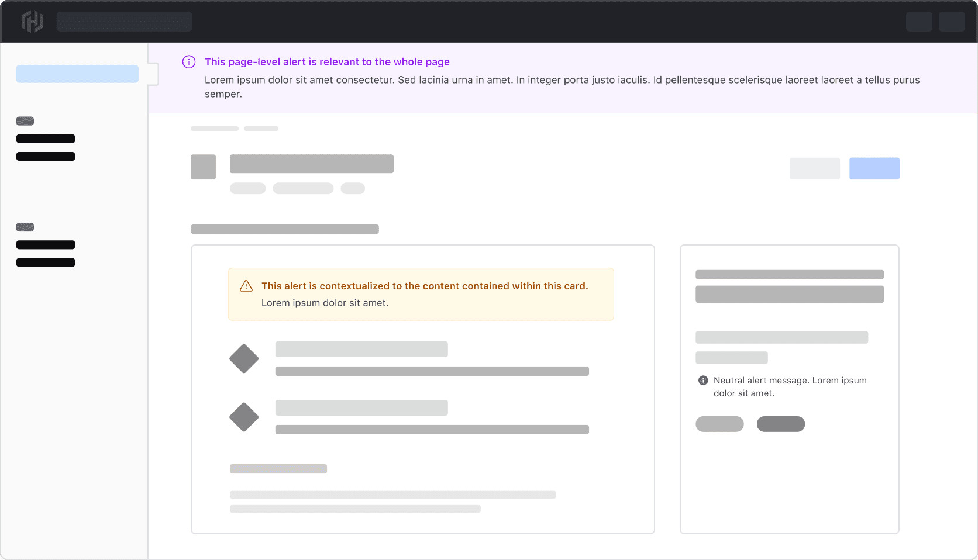
Task: Click the left icon button in the top-right navbar
Action: tap(920, 21)
